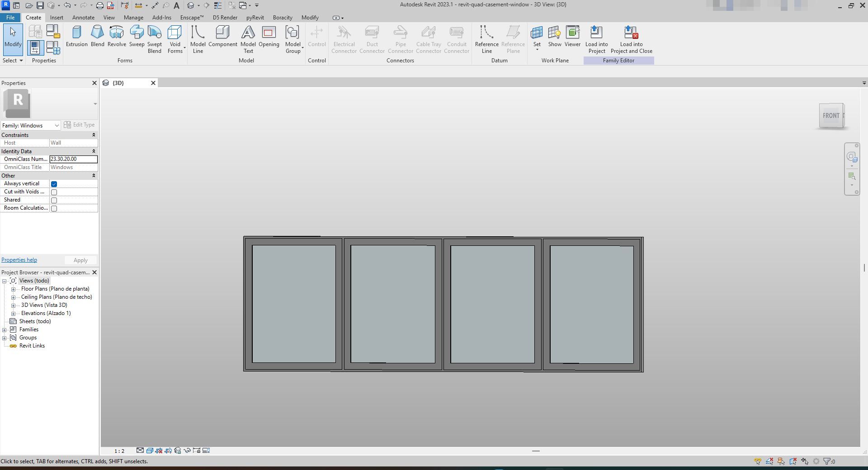Select the Revolve form tool
The height and width of the screenshot is (470, 868).
[117, 36]
